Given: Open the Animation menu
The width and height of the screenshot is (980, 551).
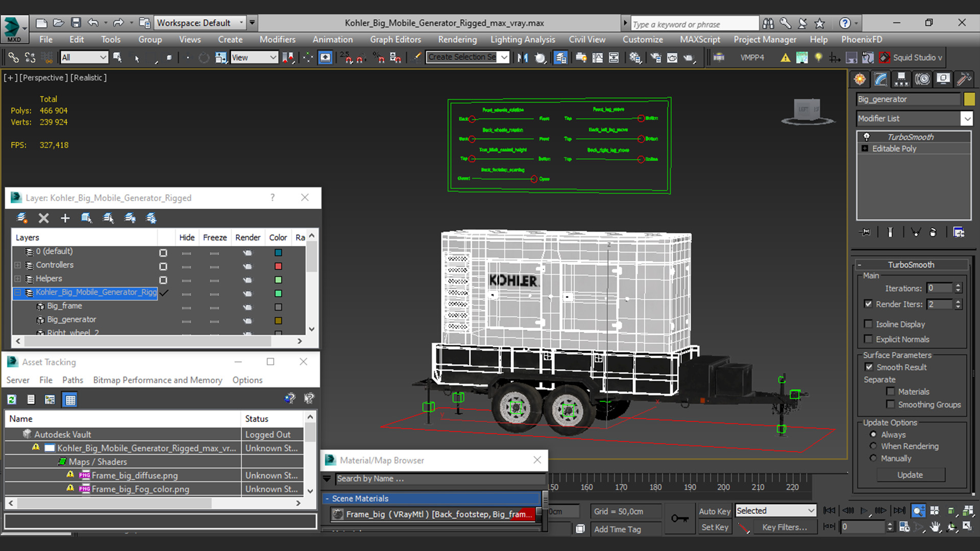Looking at the screenshot, I should [332, 39].
